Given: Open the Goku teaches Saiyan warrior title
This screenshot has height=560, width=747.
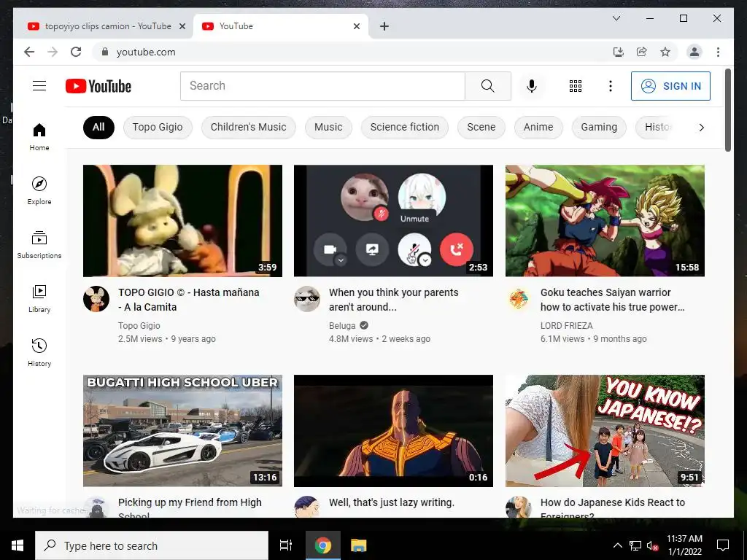Looking at the screenshot, I should coord(612,300).
